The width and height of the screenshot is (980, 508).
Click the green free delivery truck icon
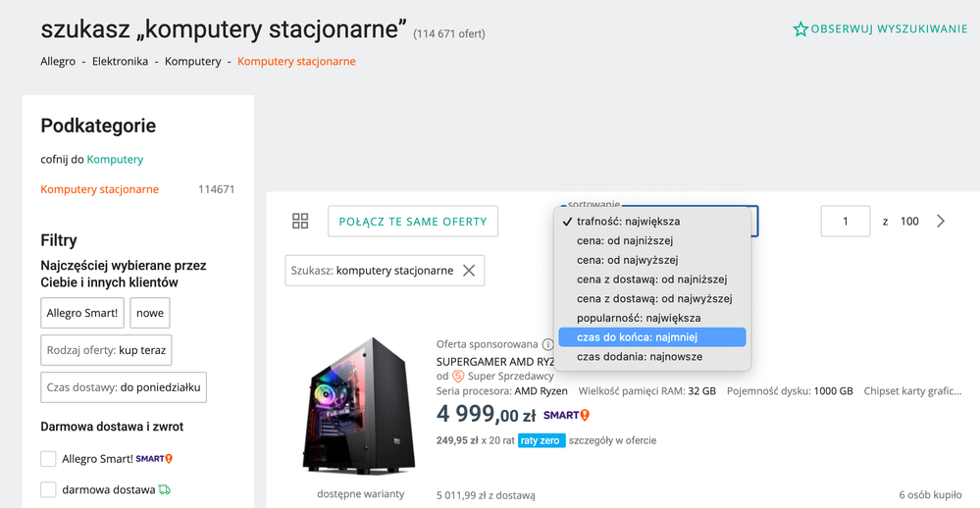[x=164, y=489]
